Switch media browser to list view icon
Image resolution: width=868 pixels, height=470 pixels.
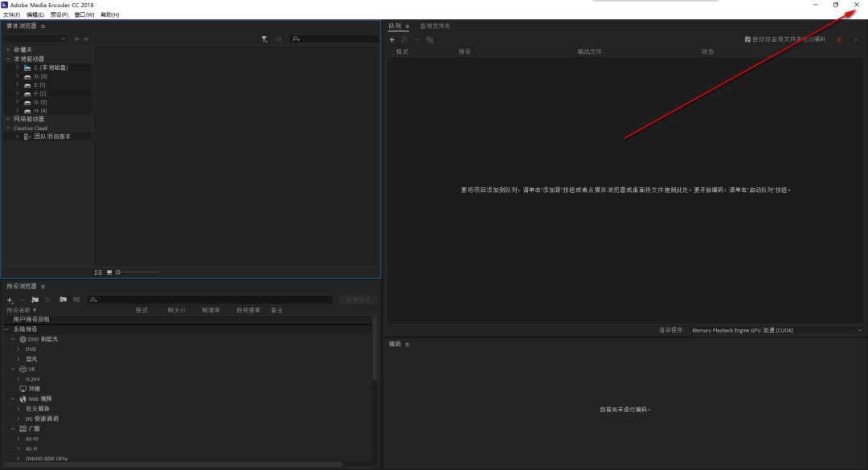click(97, 272)
